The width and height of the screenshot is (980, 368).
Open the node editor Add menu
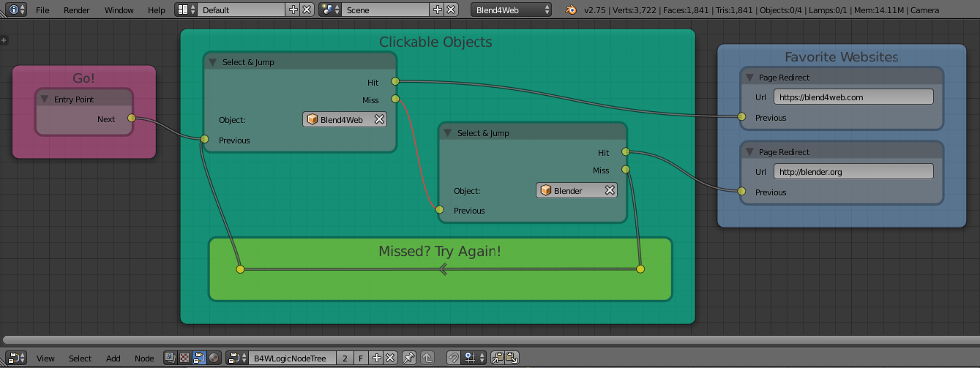[x=113, y=358]
